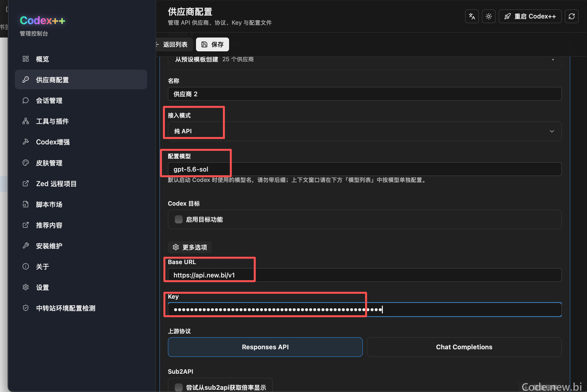Click the rocket icon on restart button

pos(507,17)
